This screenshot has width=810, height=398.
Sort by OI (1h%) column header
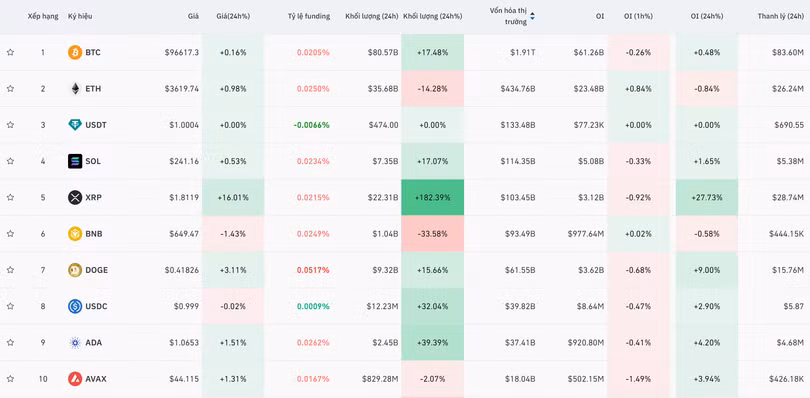coord(638,16)
